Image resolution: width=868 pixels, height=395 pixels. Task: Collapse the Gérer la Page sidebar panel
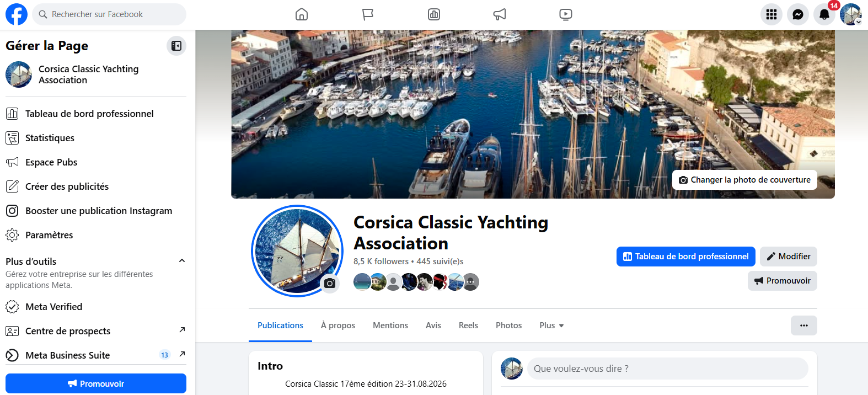click(176, 46)
